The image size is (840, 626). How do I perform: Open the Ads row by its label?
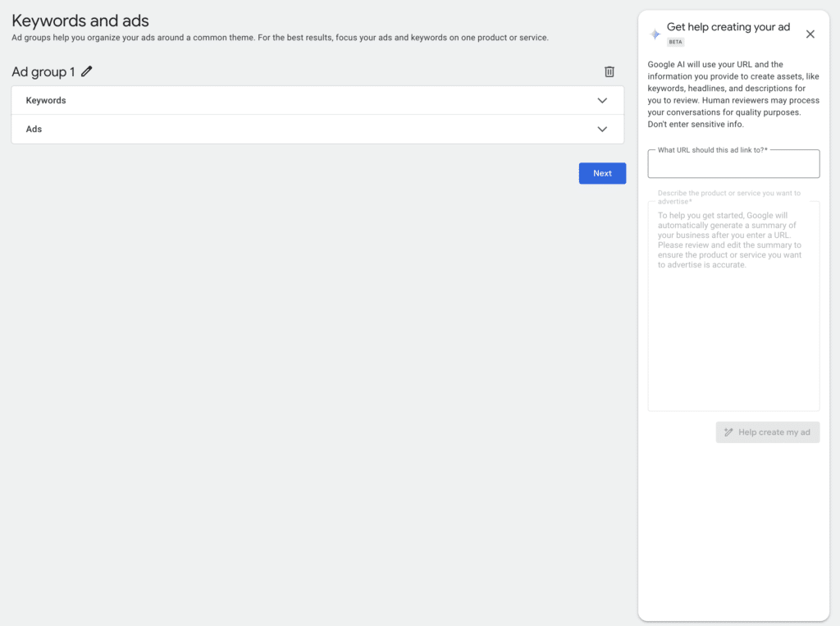(x=34, y=130)
